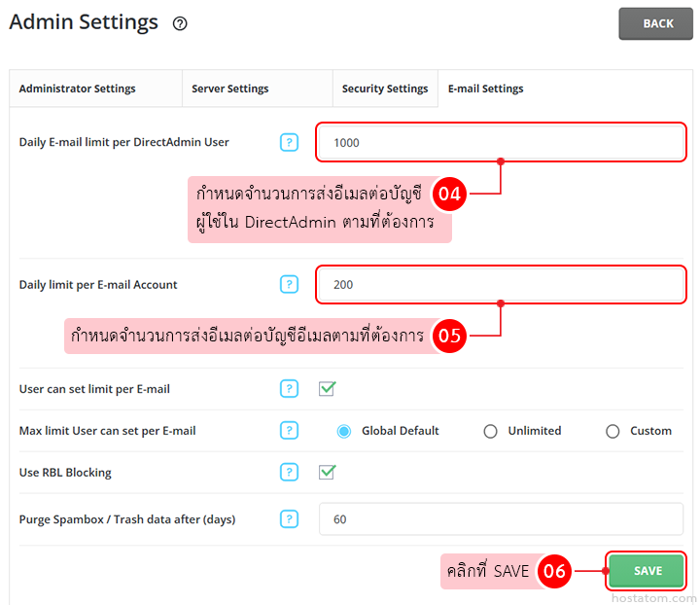Select the Custom radio option

612,431
